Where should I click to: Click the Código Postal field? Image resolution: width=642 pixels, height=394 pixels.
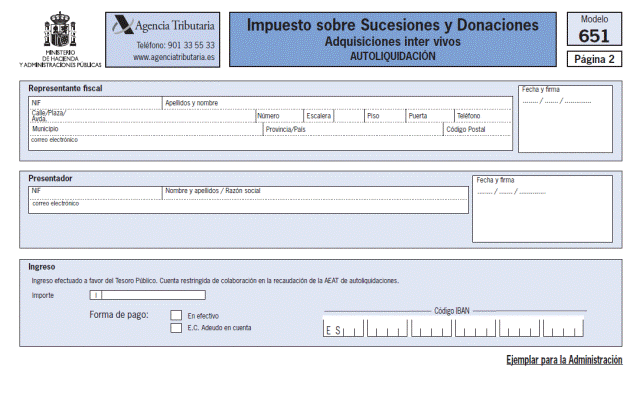(477, 129)
